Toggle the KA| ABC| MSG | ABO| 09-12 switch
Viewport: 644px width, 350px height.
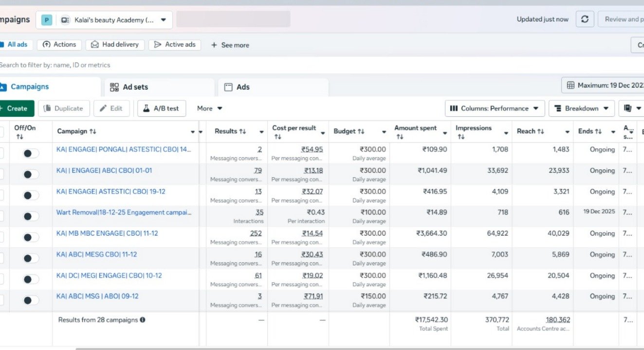tap(31, 300)
